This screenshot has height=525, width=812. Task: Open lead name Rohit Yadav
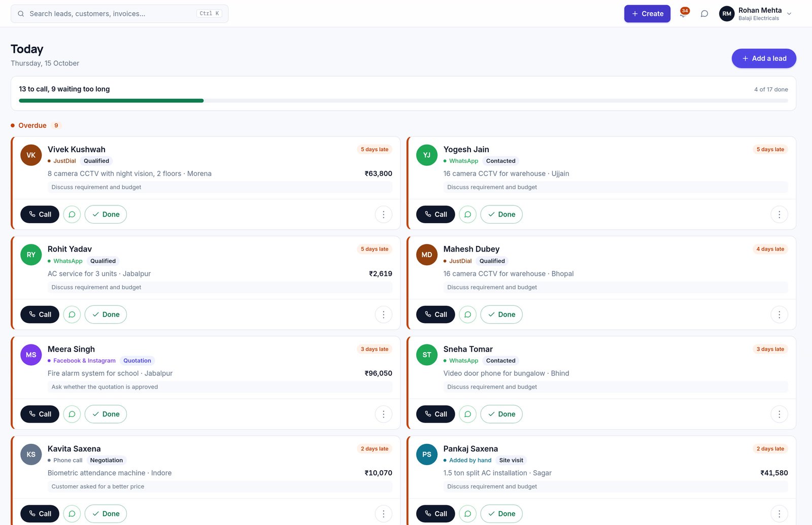point(70,249)
